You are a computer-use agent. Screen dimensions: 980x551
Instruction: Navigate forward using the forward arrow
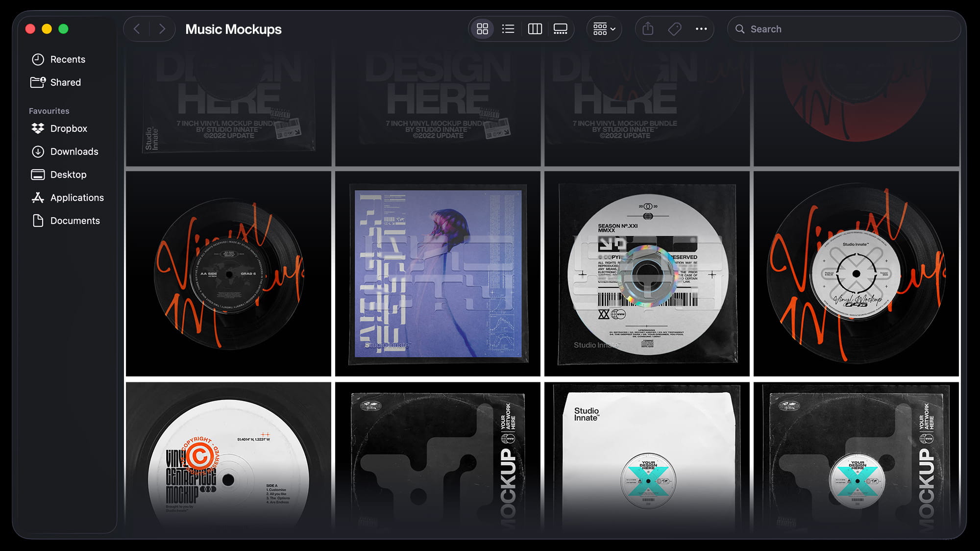pyautogui.click(x=162, y=28)
